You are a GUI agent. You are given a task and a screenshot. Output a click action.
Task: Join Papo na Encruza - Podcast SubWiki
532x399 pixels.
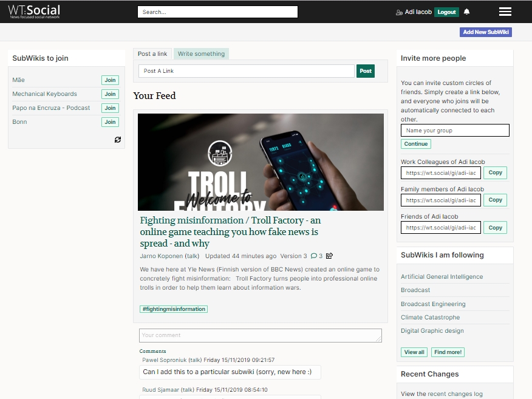(110, 108)
